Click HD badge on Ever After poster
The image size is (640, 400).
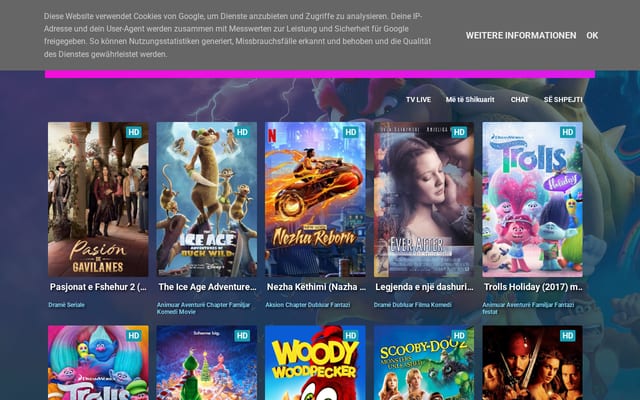point(459,132)
